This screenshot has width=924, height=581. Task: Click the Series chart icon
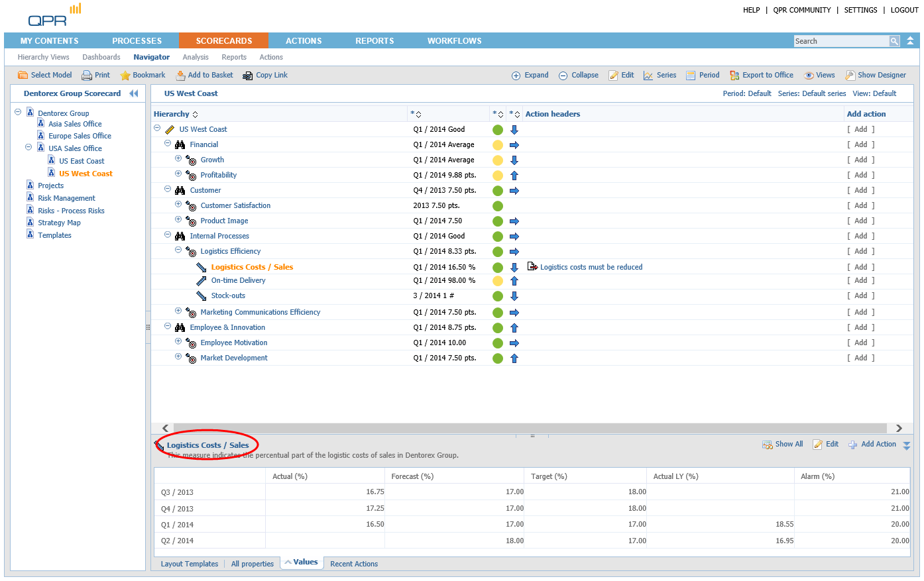pyautogui.click(x=648, y=76)
